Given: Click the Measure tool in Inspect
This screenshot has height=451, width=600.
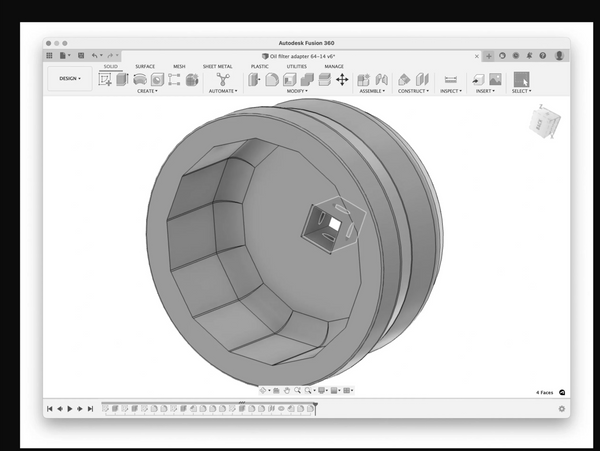Looking at the screenshot, I should coord(450,79).
